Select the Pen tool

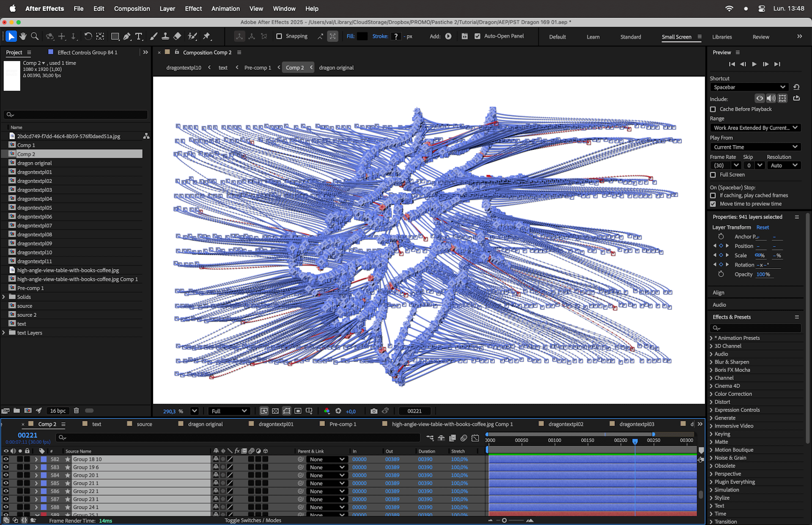pos(127,36)
